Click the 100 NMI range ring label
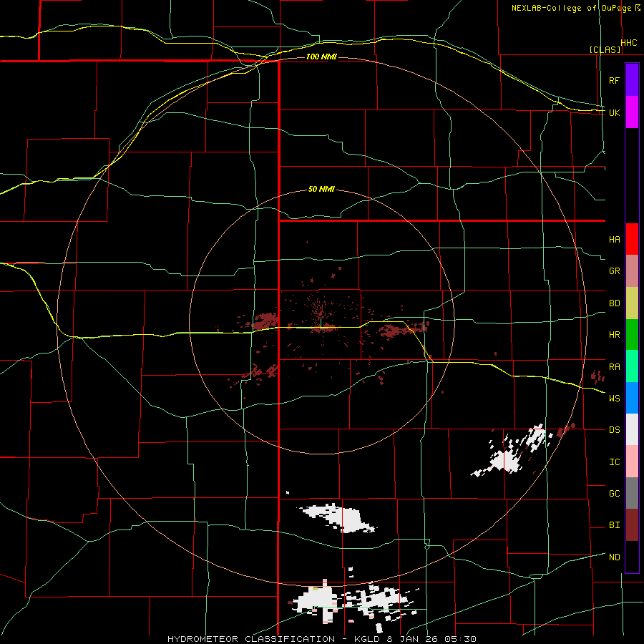The image size is (644, 644). (x=321, y=57)
